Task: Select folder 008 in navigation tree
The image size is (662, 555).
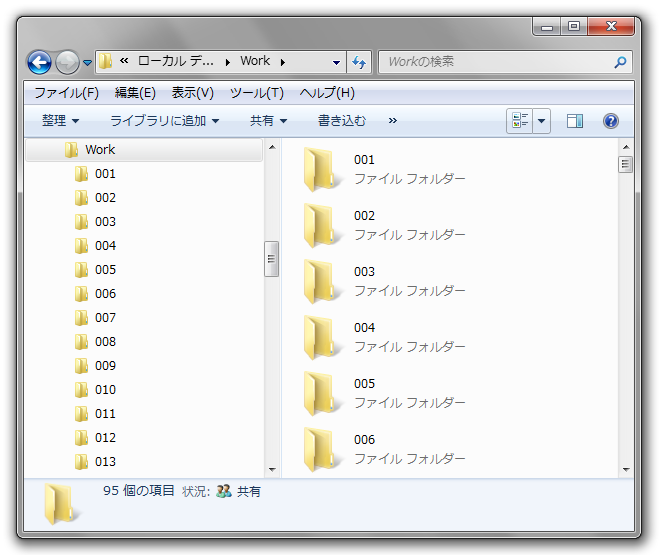Action: pyautogui.click(x=95, y=342)
